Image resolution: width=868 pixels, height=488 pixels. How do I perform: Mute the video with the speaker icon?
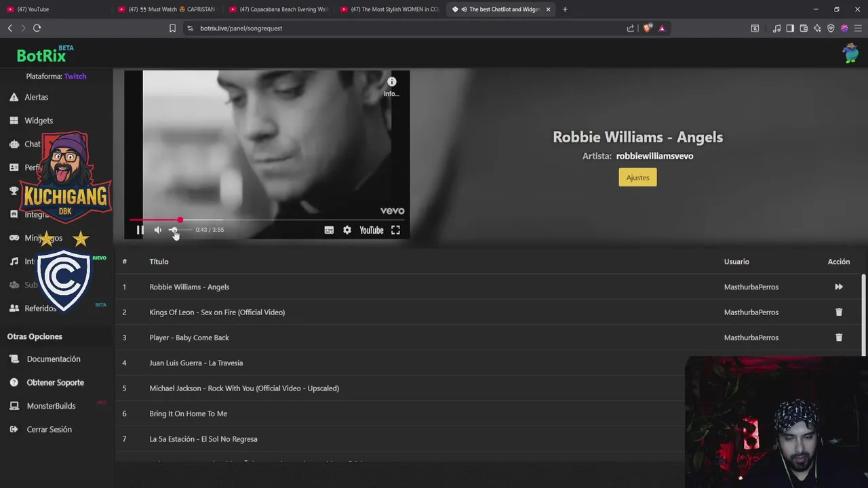pos(158,230)
